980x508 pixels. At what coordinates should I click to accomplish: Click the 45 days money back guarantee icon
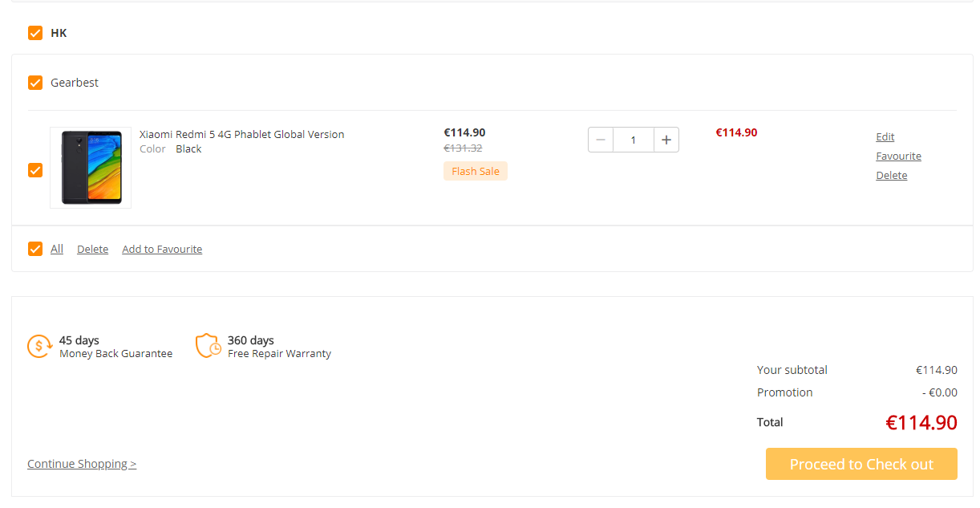click(x=39, y=346)
